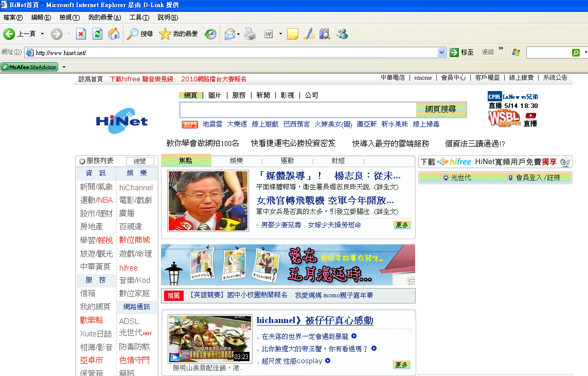Select the 新聞 search category
Screen dimensions: 588x376
[x=263, y=96]
